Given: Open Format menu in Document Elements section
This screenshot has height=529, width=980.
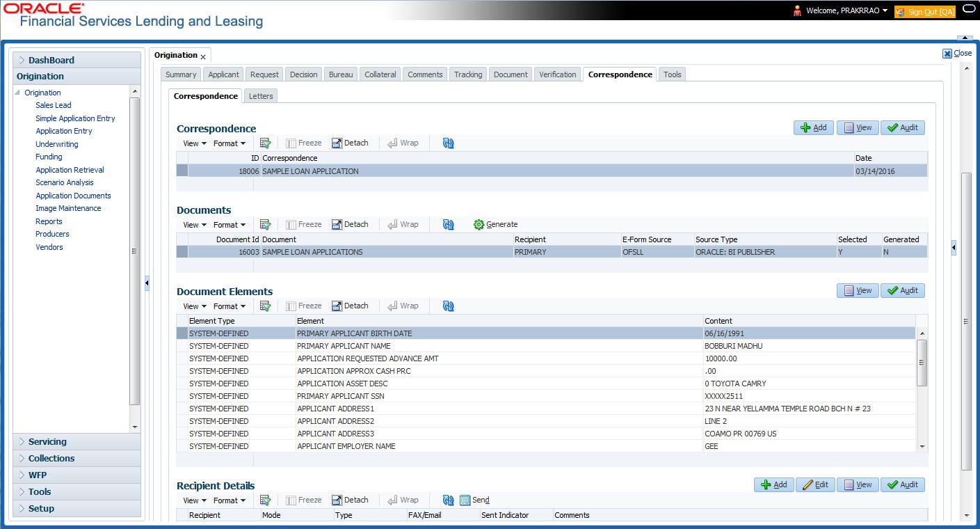Looking at the screenshot, I should [x=229, y=306].
